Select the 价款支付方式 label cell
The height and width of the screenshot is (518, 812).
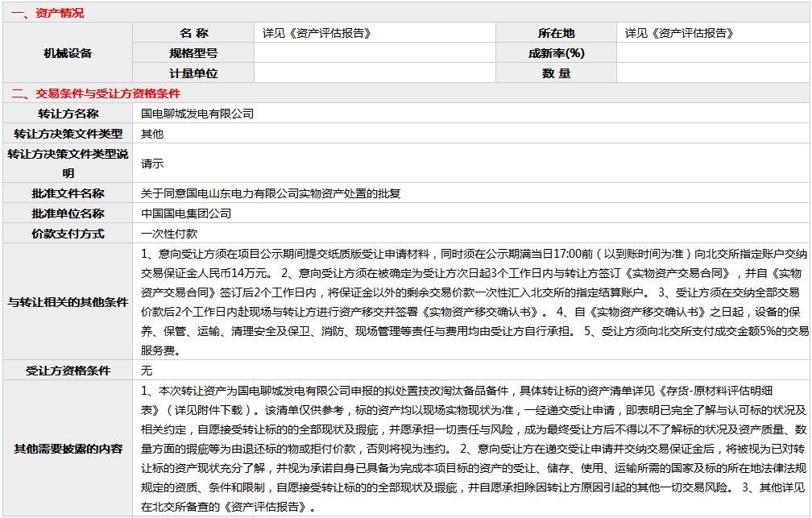[x=68, y=234]
